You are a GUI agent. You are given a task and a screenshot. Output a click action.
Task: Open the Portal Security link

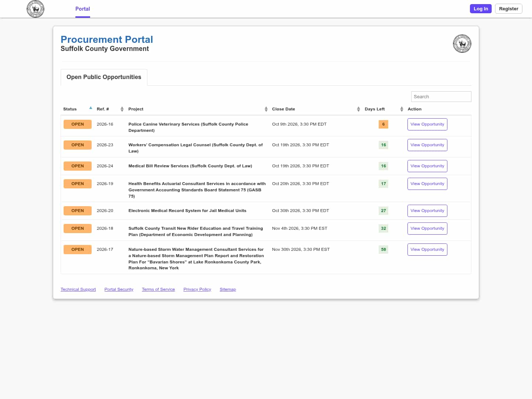coord(119,289)
